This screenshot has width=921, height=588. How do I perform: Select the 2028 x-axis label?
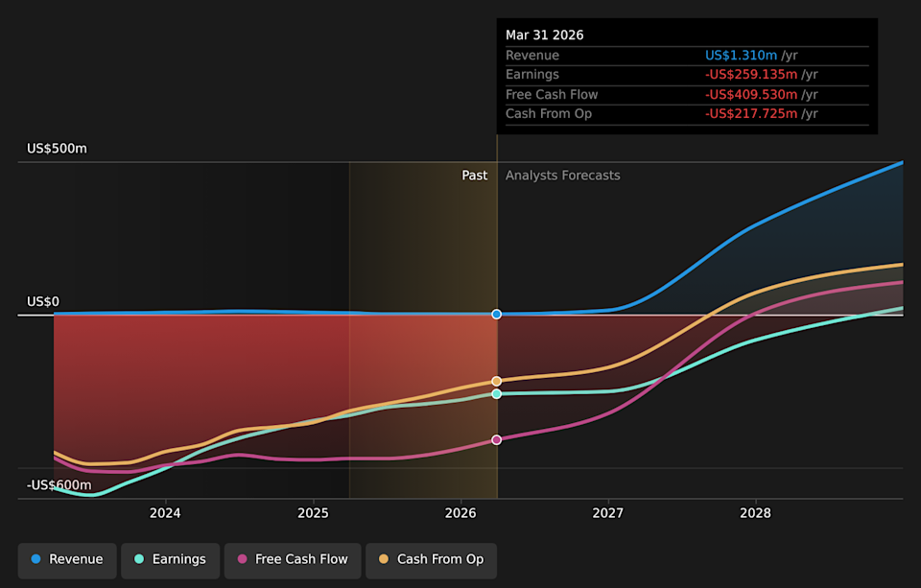pos(755,513)
